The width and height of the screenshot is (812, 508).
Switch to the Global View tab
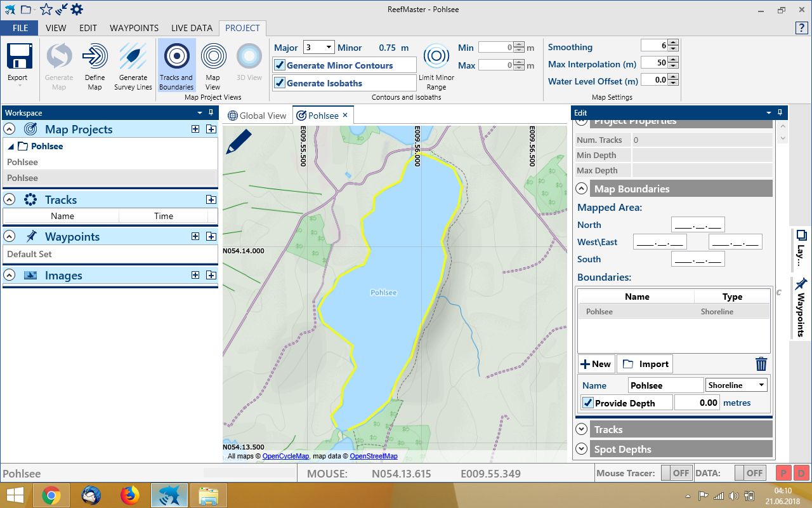point(257,116)
